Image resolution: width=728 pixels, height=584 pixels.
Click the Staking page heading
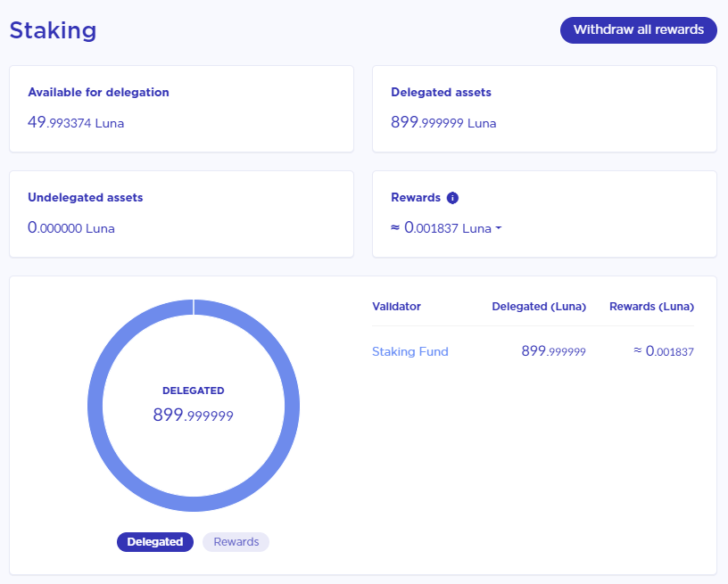pyautogui.click(x=53, y=29)
